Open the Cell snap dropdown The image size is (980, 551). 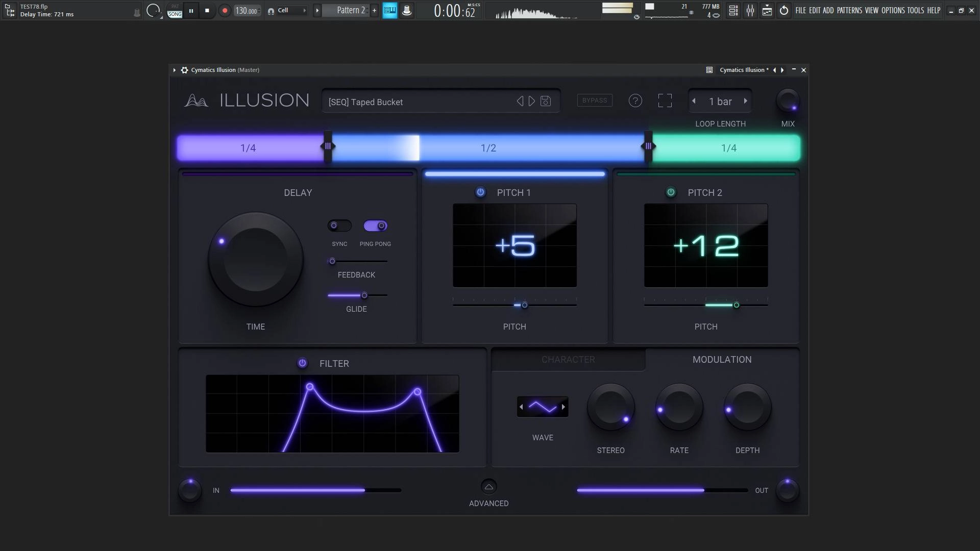coord(292,10)
